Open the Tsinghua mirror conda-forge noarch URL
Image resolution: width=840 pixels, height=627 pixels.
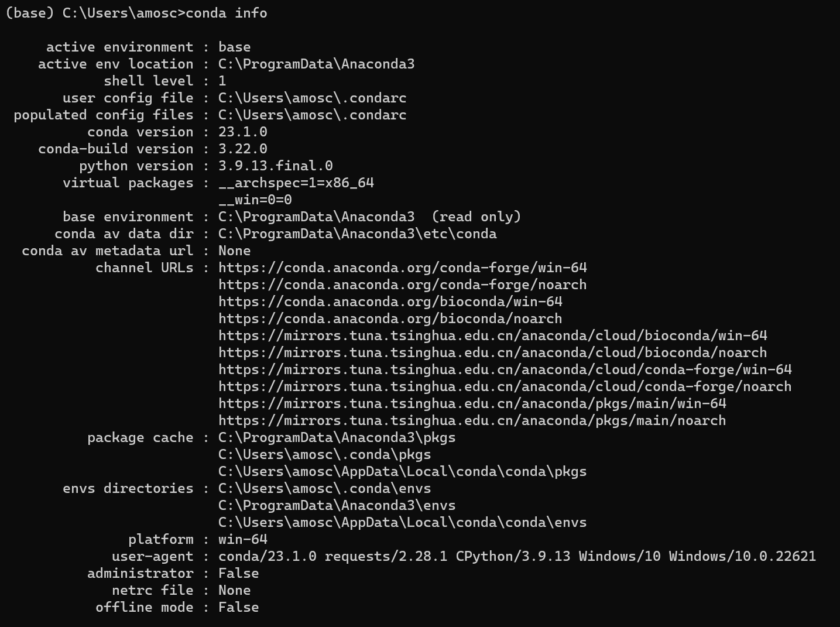point(505,386)
